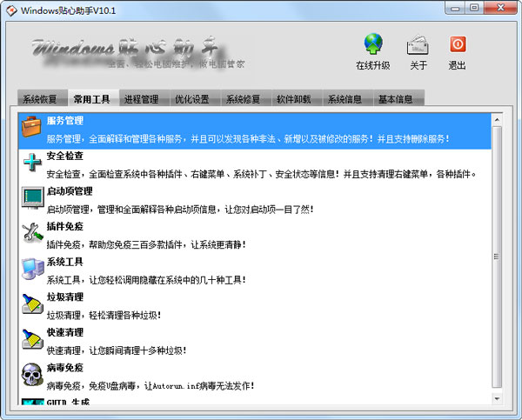Click the 病毒免疫 skull icon
Screen dimensions: 522x420
(32, 375)
